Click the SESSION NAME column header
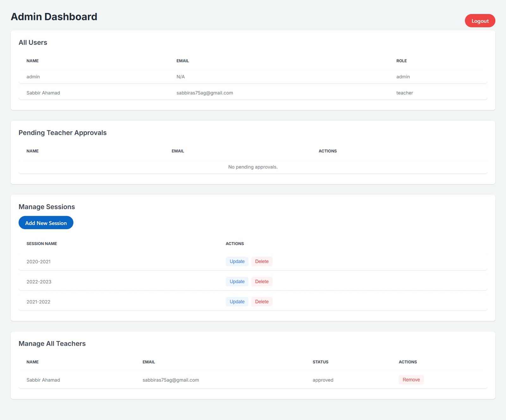Image resolution: width=506 pixels, height=420 pixels. [42, 244]
